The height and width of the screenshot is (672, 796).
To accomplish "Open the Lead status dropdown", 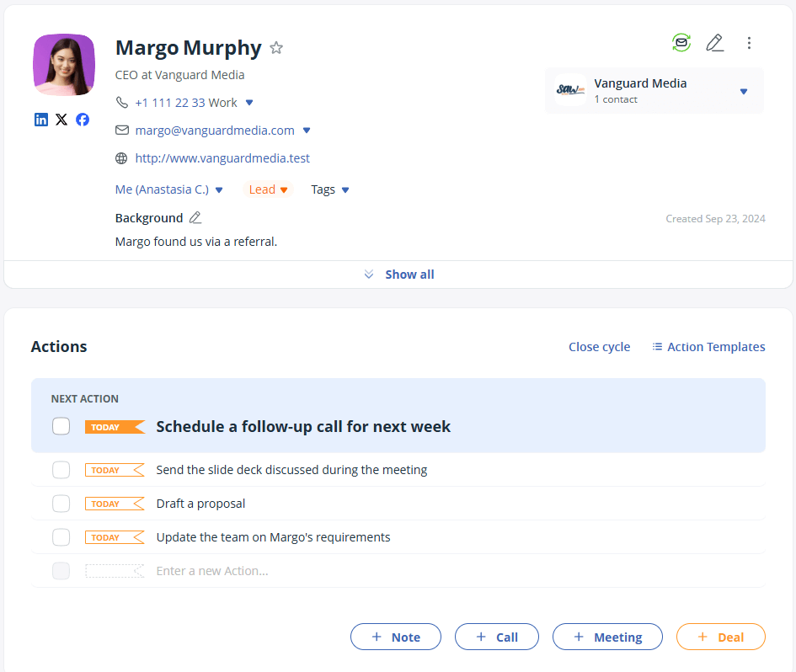I will click(x=268, y=189).
